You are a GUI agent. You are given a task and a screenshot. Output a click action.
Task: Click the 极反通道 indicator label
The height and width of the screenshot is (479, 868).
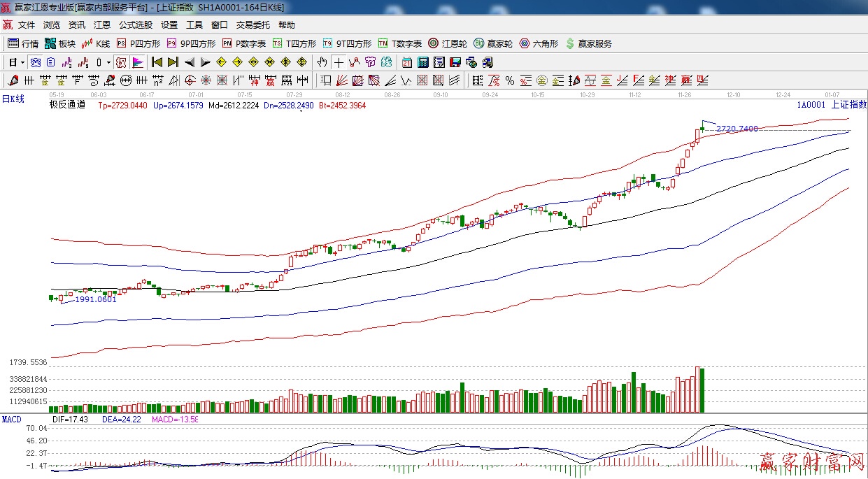coord(67,106)
